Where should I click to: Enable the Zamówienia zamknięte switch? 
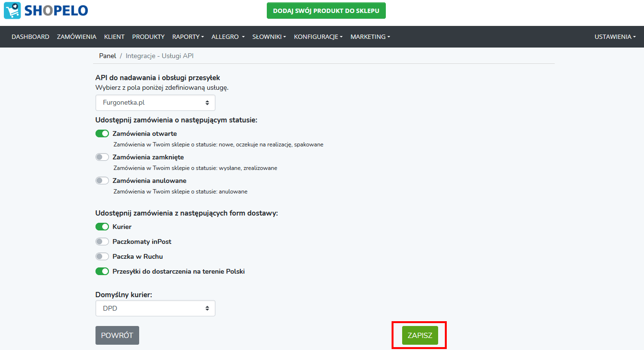(102, 157)
